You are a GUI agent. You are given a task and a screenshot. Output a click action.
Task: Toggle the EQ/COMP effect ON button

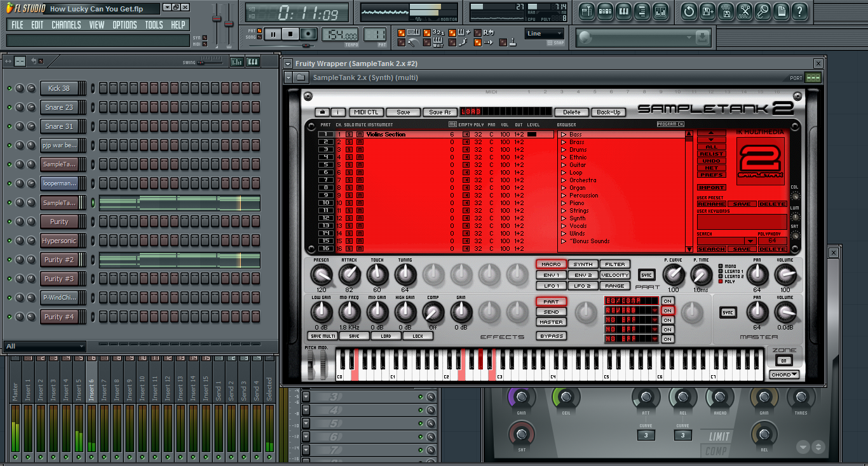(668, 301)
